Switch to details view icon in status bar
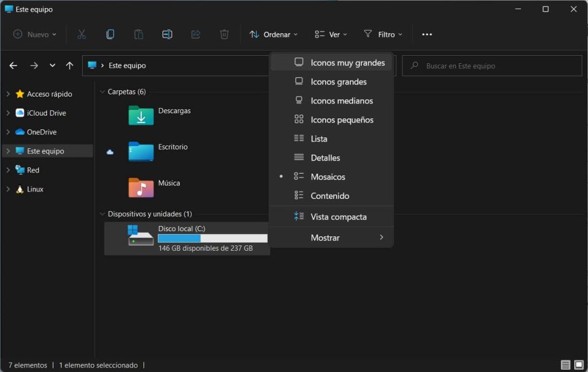 pyautogui.click(x=566, y=365)
